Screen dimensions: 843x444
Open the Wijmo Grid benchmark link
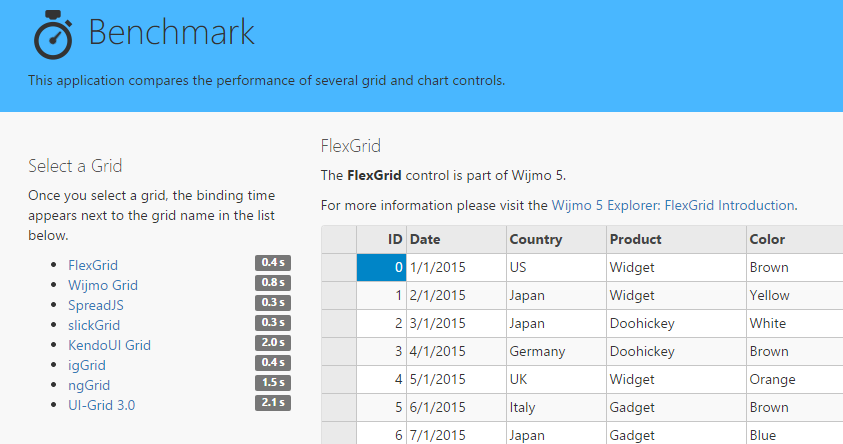click(103, 285)
